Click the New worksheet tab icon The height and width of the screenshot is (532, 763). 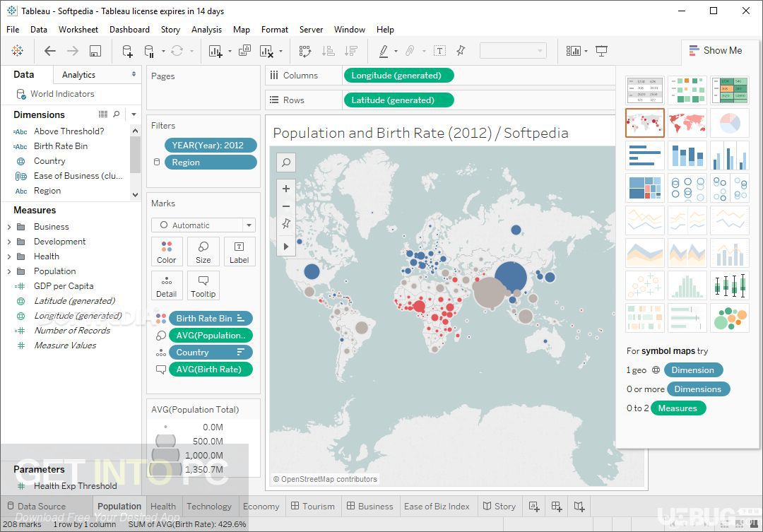534,506
